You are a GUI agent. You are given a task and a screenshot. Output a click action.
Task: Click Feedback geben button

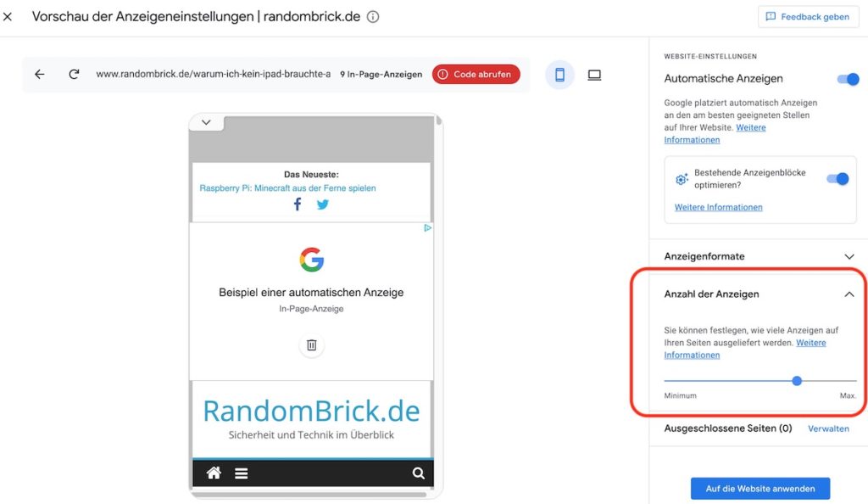(x=808, y=17)
